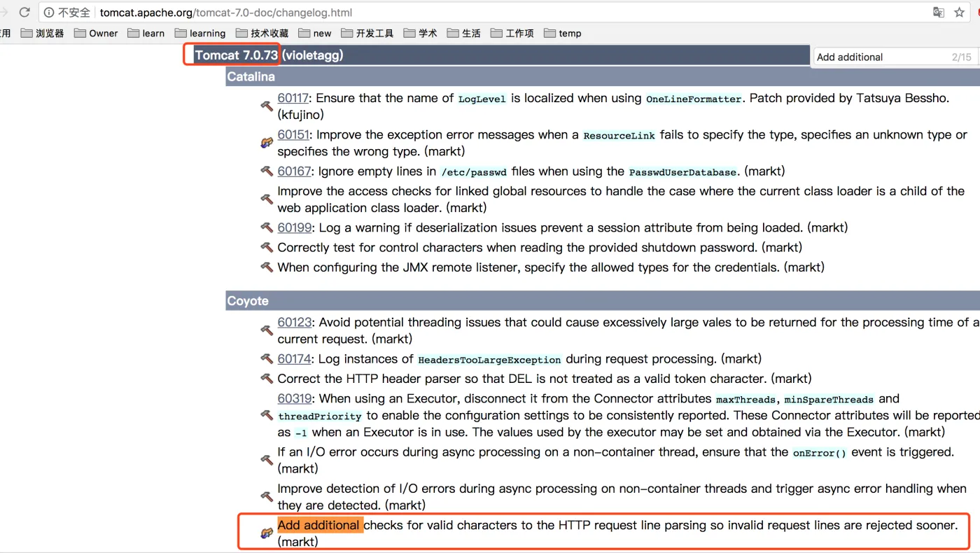The image size is (980, 553).
Task: Click the translate page icon in address bar
Action: click(939, 12)
